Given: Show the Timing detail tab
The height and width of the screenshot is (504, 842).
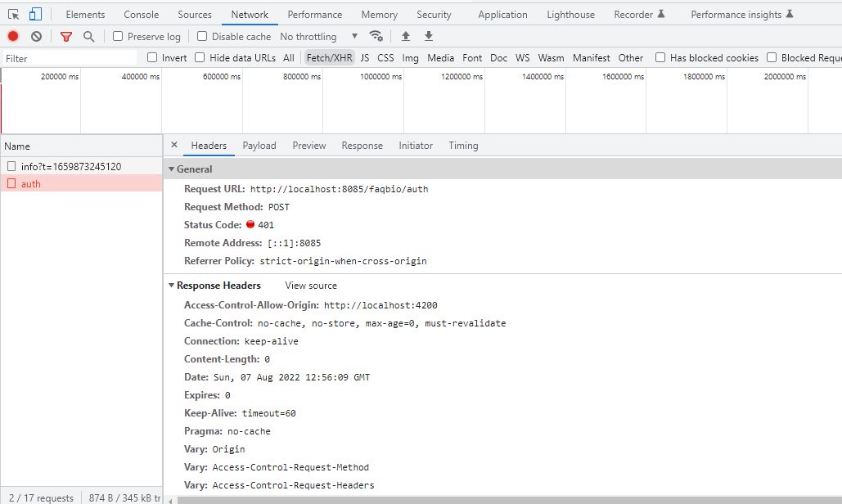Looking at the screenshot, I should coord(463,146).
